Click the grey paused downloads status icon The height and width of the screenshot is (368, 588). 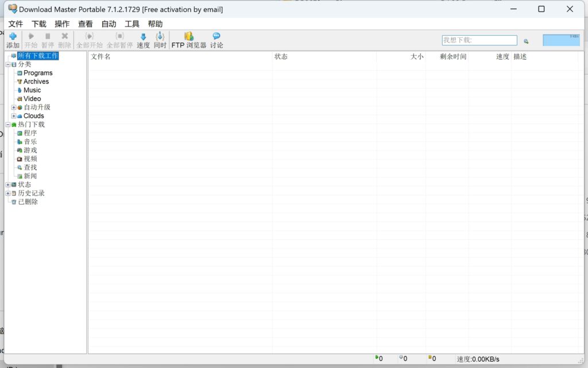pos(401,358)
